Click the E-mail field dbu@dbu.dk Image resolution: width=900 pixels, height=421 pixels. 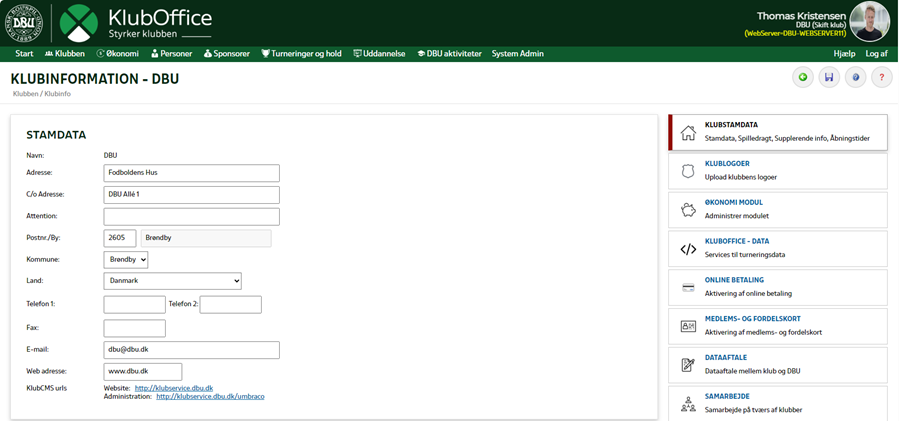pyautogui.click(x=191, y=350)
